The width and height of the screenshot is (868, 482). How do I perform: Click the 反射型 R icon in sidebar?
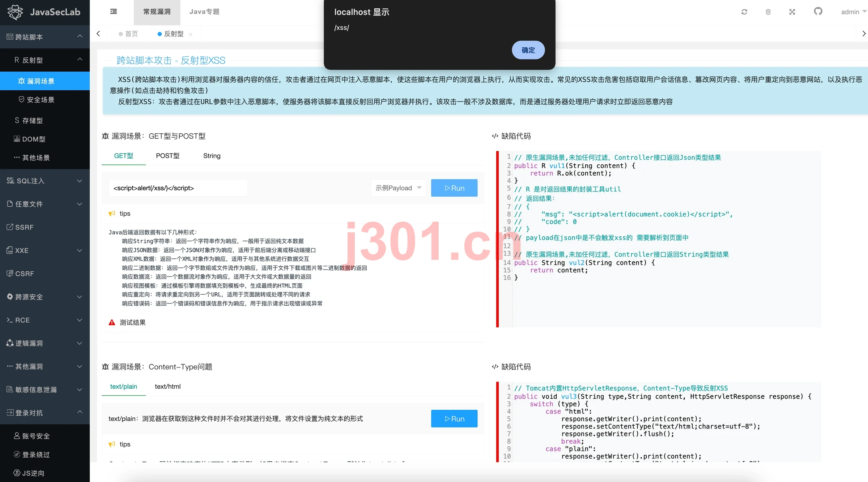(17, 60)
